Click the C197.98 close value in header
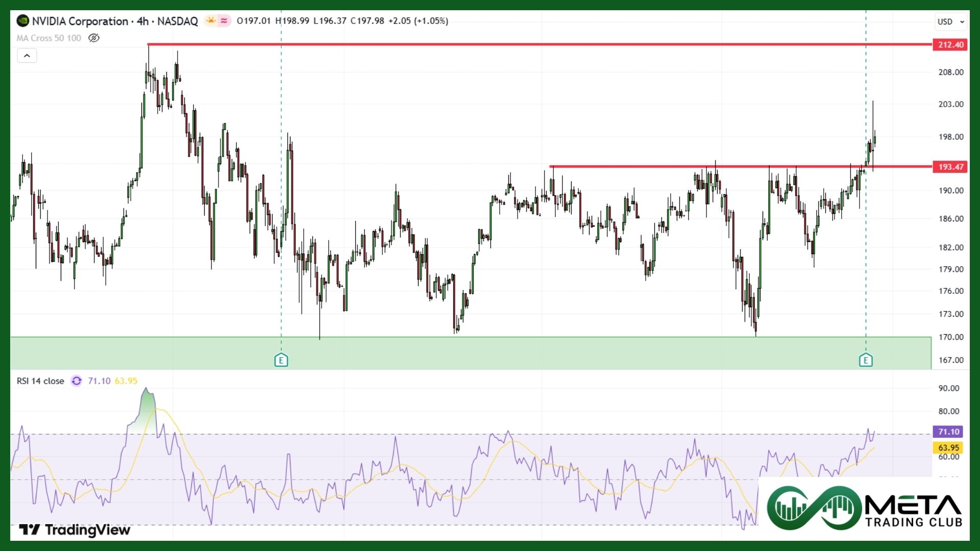This screenshot has height=551, width=980. [367, 21]
